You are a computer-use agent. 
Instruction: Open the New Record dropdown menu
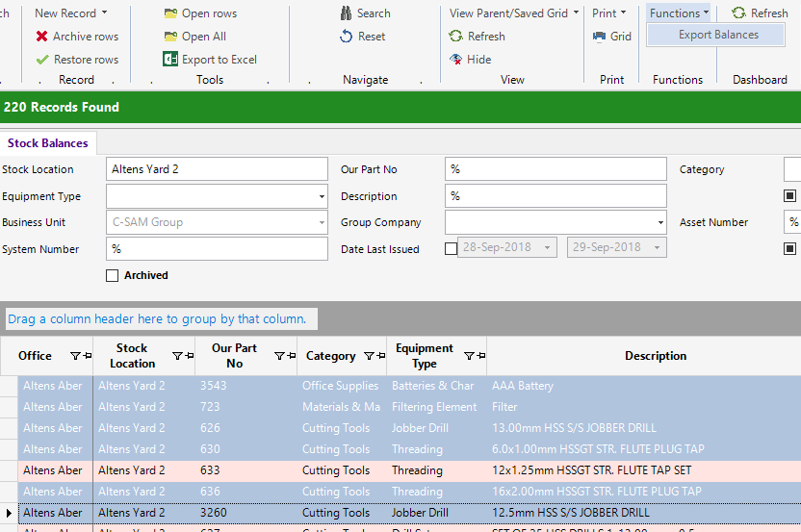point(70,13)
